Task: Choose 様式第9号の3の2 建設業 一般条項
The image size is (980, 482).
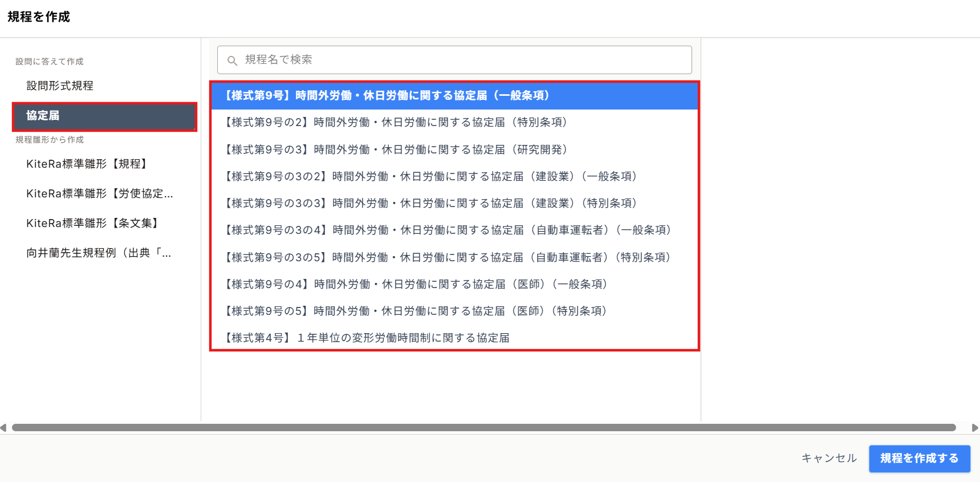Action: (454, 176)
